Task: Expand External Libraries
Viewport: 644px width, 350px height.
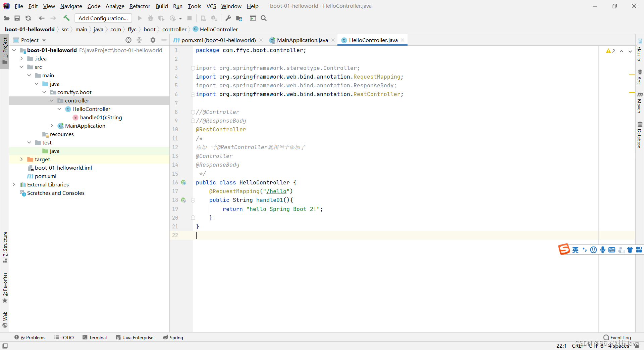Action: [x=14, y=184]
